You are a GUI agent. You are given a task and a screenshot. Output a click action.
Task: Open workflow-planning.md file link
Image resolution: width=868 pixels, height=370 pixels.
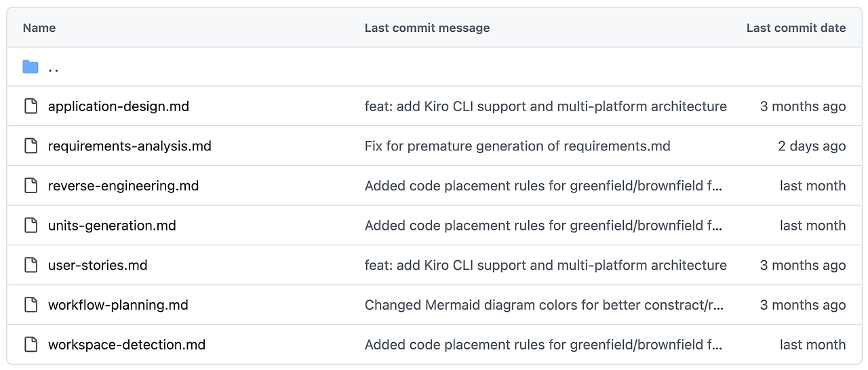coord(118,305)
